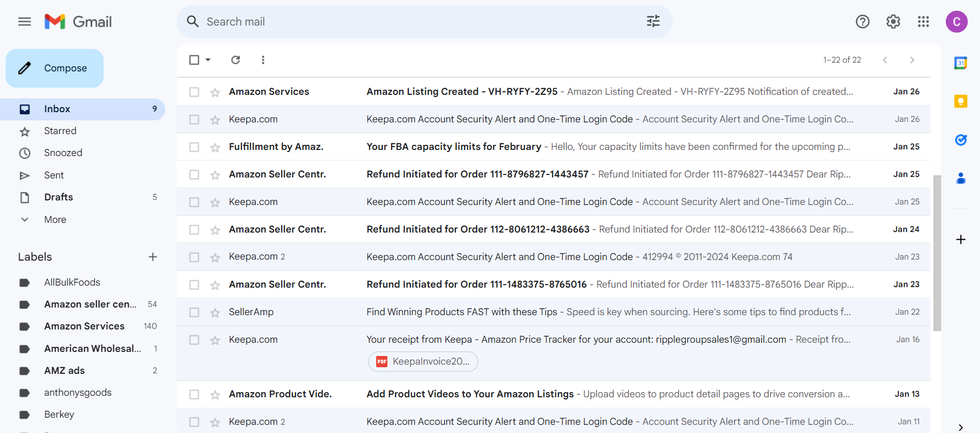Toggle the select all messages checkbox

pos(194,60)
